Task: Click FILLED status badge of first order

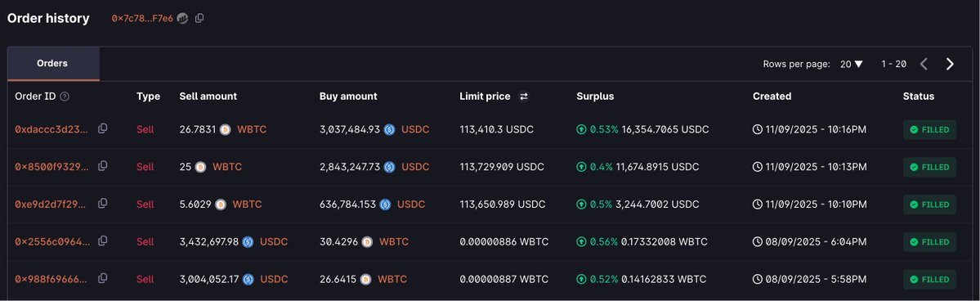Action: [929, 129]
